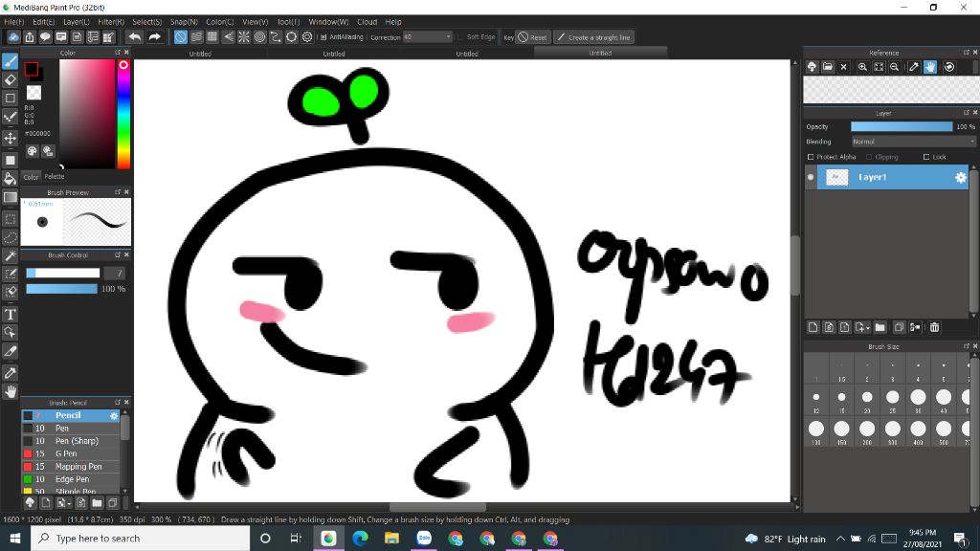Enable the Clipping checkbox
Image resolution: width=980 pixels, height=551 pixels.
869,157
